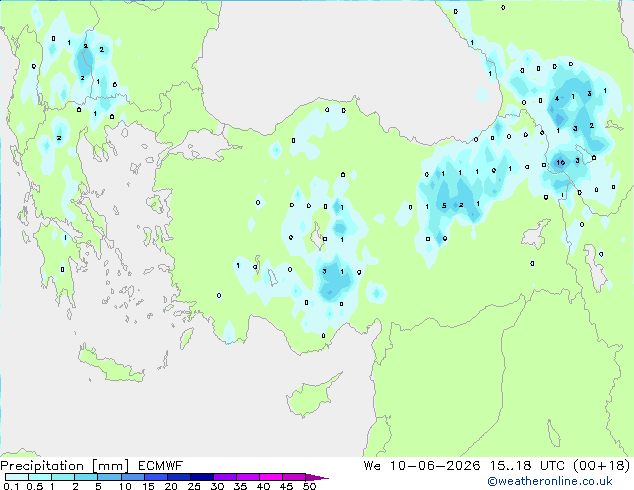
Task: Select the 0.5–1 mm legend swatch
Action: (40, 477)
